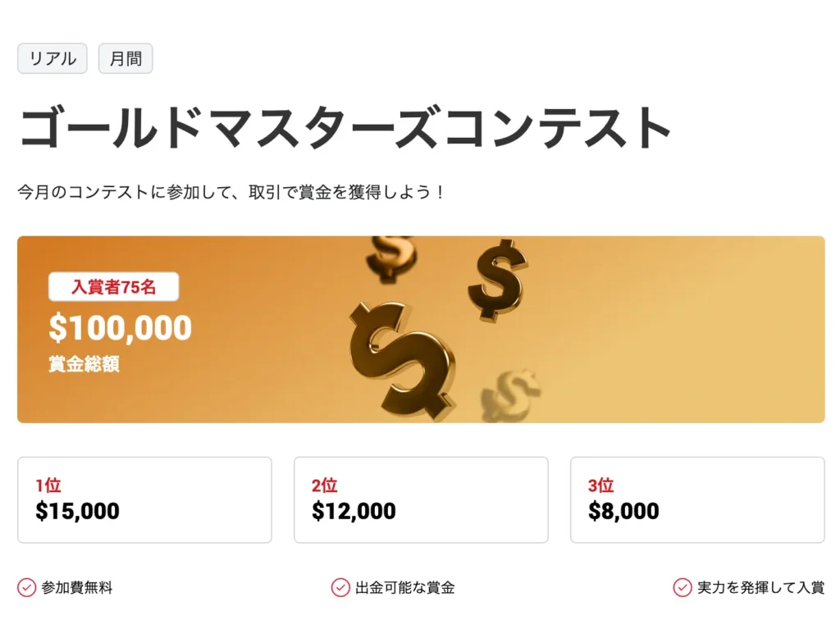840x634 pixels.
Task: Click the ゴールドマスターズコンテスト title heading
Action: (345, 123)
